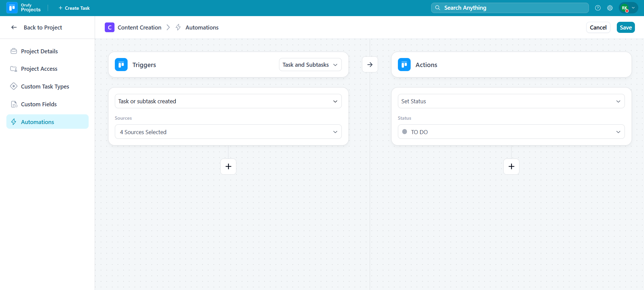This screenshot has width=644, height=290.
Task: Save the automation
Action: (x=625, y=27)
